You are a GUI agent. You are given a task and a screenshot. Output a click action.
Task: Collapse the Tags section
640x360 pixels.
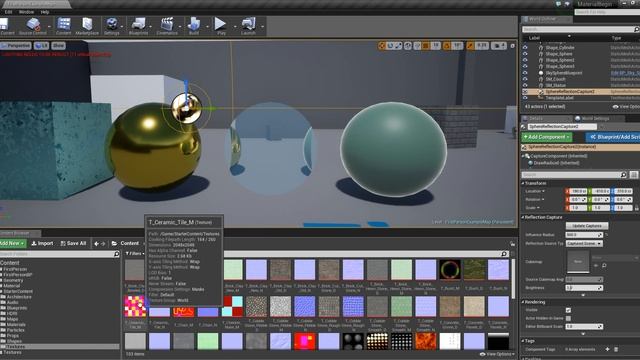coord(523,341)
